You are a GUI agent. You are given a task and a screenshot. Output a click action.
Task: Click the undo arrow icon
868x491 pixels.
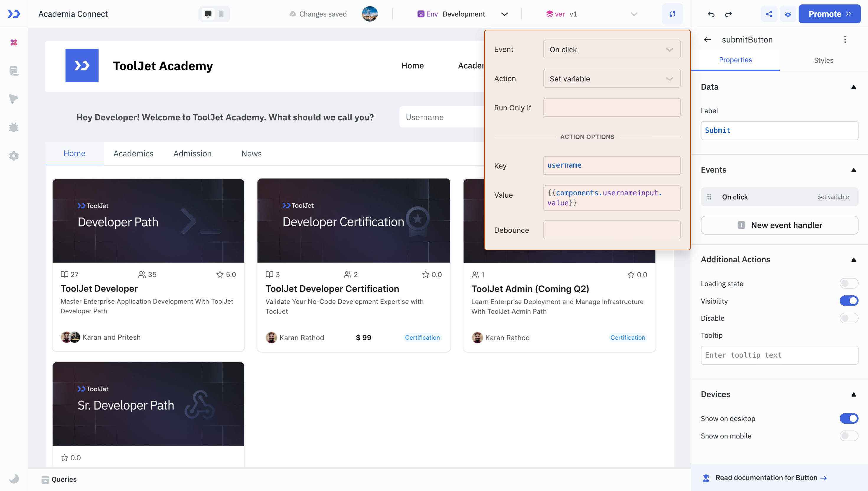711,14
